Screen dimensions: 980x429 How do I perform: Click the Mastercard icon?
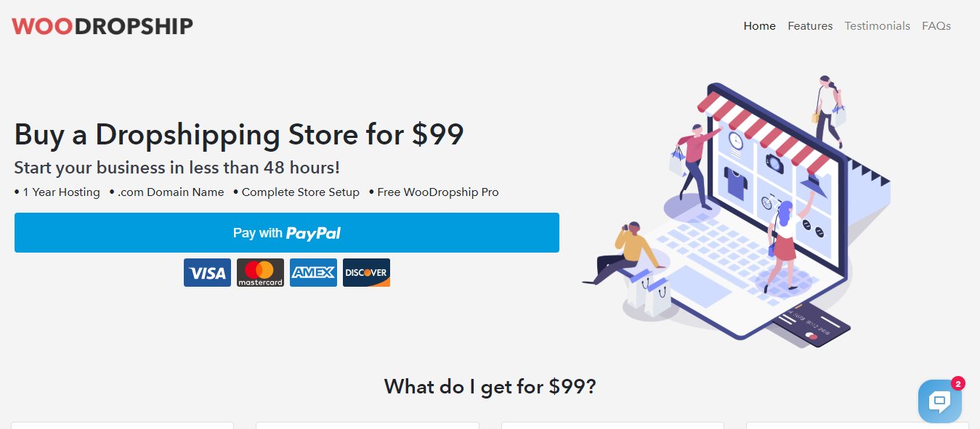(x=260, y=273)
